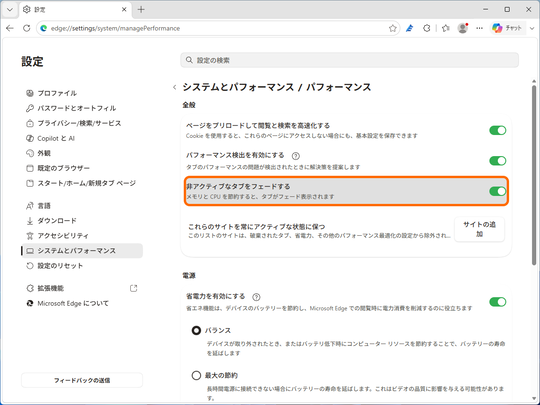Click フィードバックの送信 button

pos(82,380)
